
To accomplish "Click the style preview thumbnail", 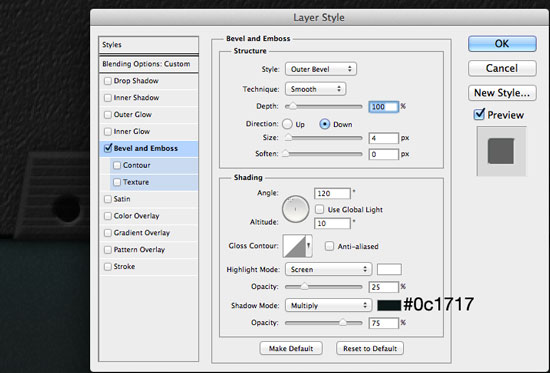I will click(x=501, y=151).
